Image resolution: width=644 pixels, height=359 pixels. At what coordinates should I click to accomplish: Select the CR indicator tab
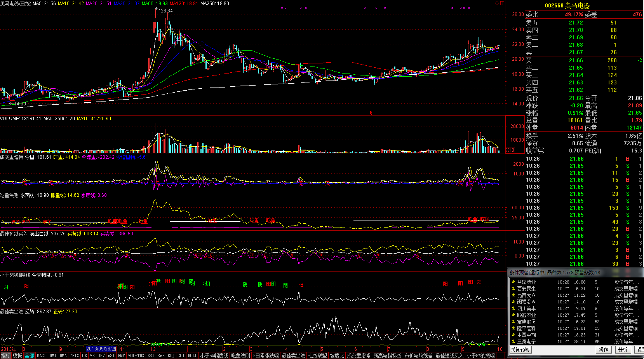tap(84, 355)
